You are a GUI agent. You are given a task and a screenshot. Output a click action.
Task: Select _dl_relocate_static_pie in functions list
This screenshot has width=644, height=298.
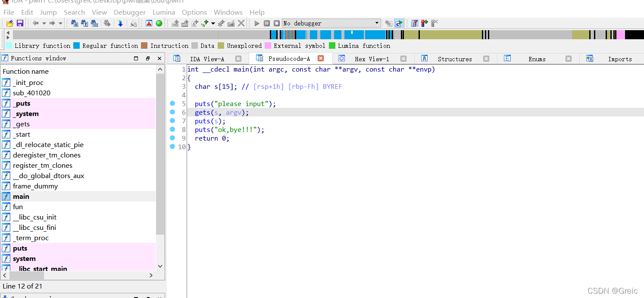tap(78, 145)
